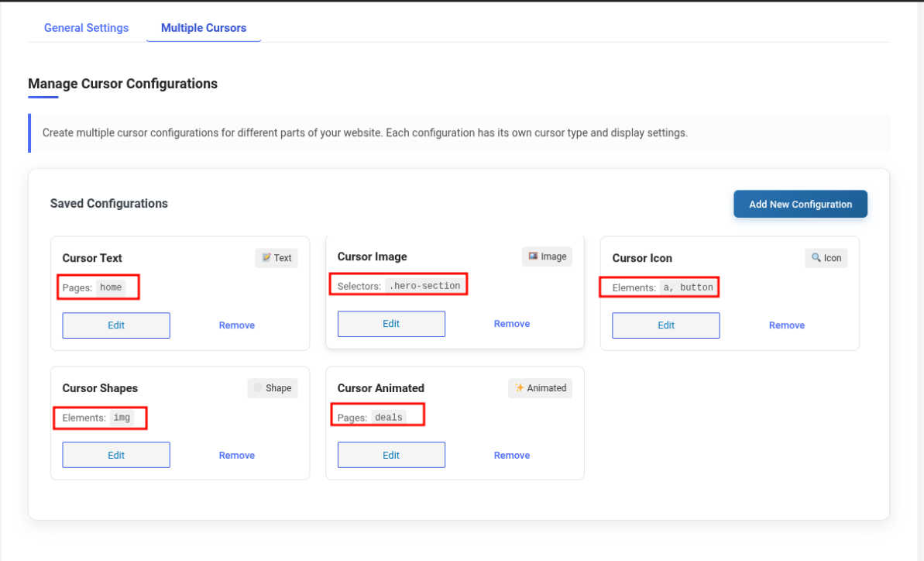Click Add New Configuration button
This screenshot has width=924, height=561.
click(x=800, y=204)
